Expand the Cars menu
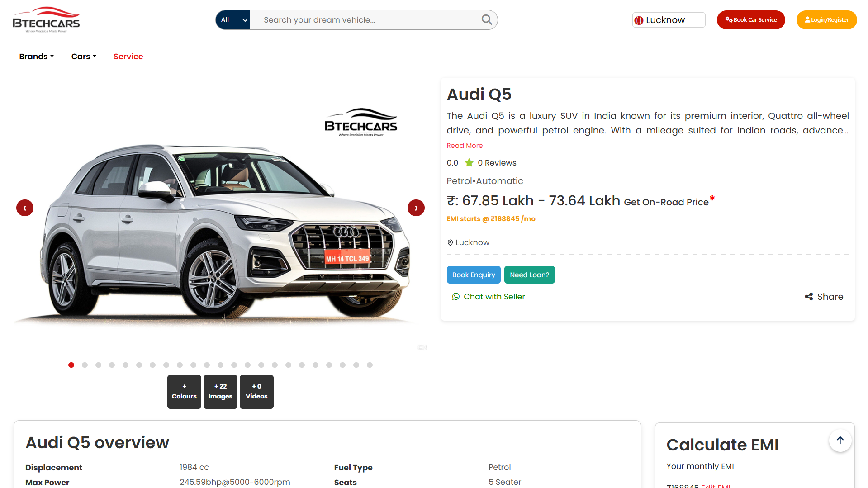This screenshot has height=488, width=868. [84, 57]
